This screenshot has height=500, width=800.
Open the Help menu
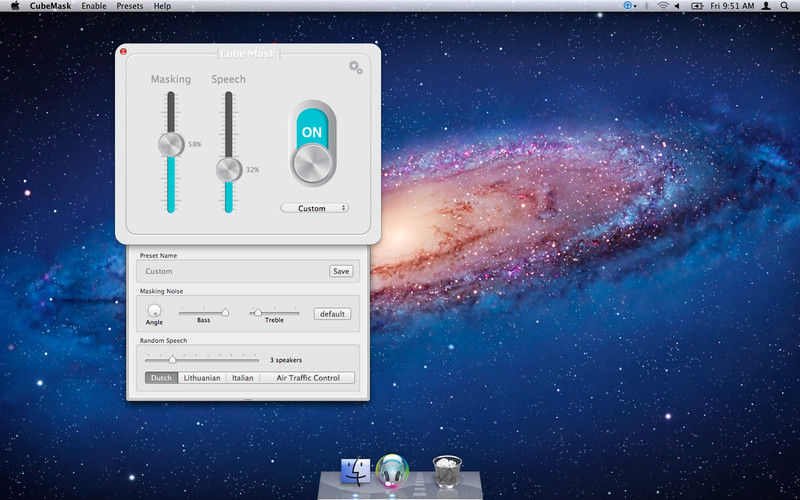pyautogui.click(x=162, y=6)
